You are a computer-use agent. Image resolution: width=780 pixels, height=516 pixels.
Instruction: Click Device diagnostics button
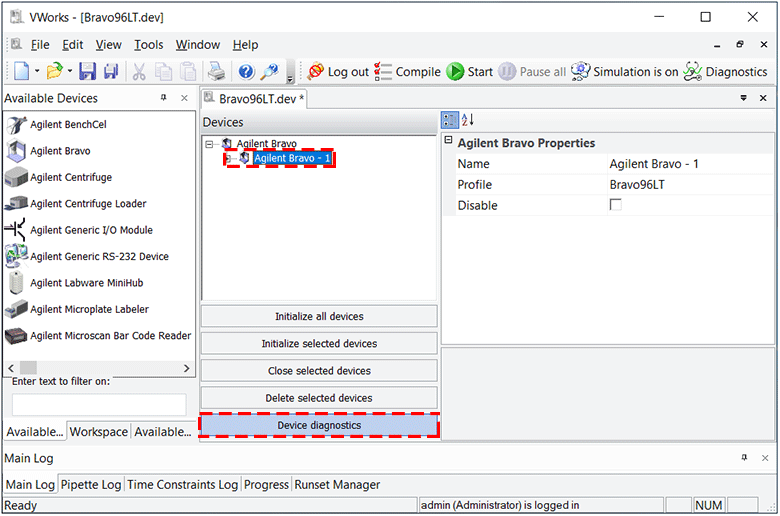click(319, 425)
